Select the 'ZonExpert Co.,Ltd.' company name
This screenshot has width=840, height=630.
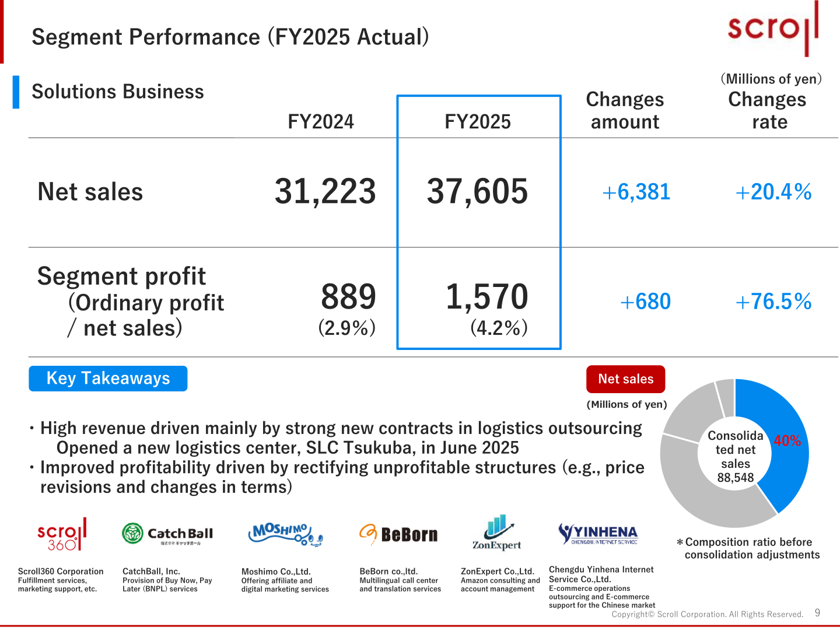[x=498, y=572]
